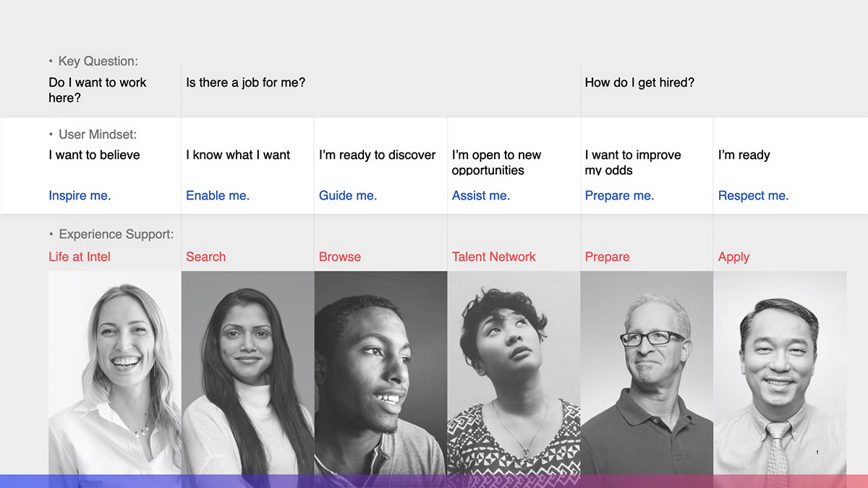868x488 pixels.
Task: Click the portrait of man with glasses
Action: tap(647, 373)
